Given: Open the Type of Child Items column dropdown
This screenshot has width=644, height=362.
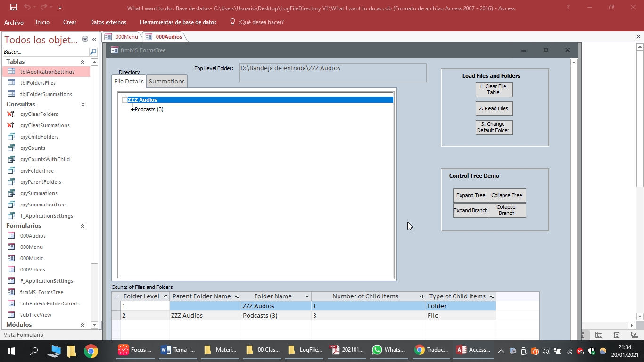Looking at the screenshot, I should tap(492, 296).
